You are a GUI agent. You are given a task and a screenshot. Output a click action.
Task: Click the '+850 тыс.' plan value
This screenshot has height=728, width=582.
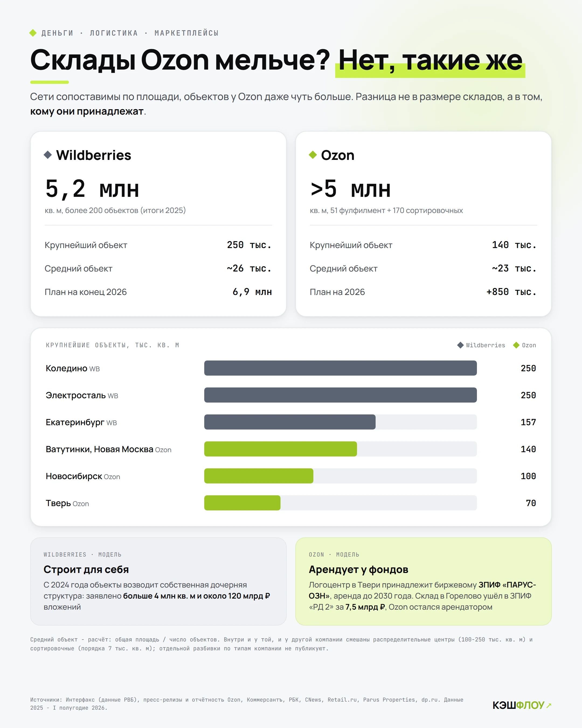point(511,292)
